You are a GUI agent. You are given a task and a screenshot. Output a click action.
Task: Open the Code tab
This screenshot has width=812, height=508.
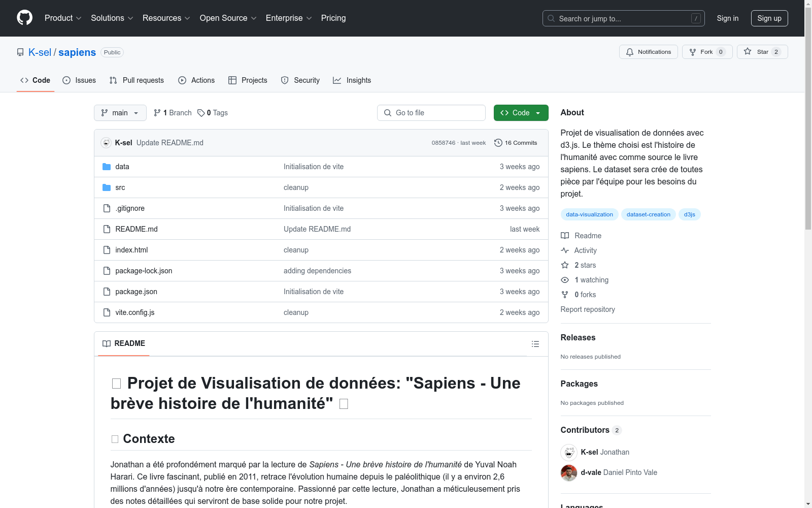(x=36, y=80)
